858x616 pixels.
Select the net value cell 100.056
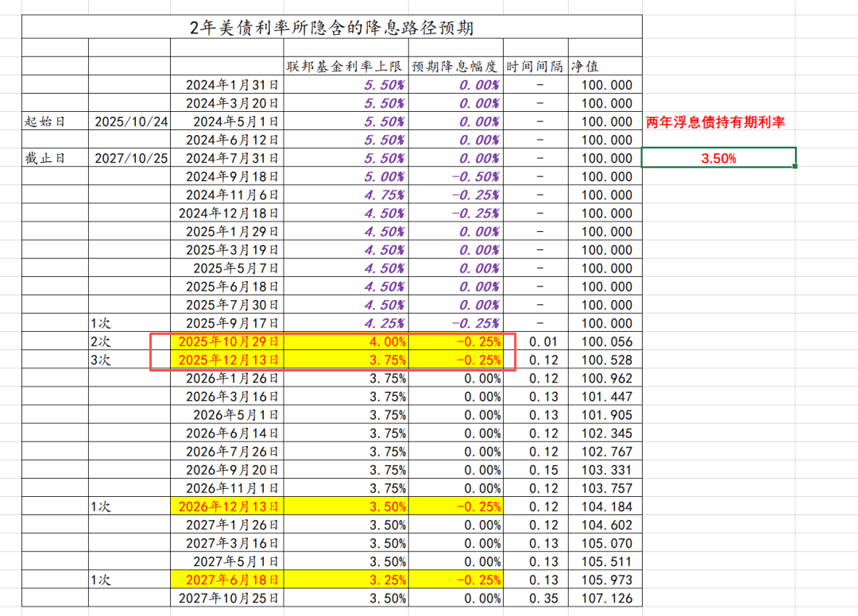pos(605,341)
